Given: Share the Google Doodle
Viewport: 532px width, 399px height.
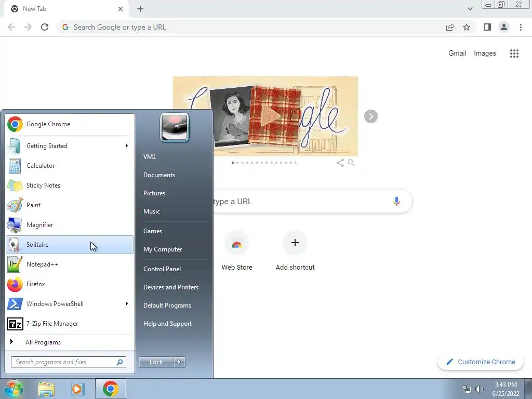Looking at the screenshot, I should click(x=340, y=163).
